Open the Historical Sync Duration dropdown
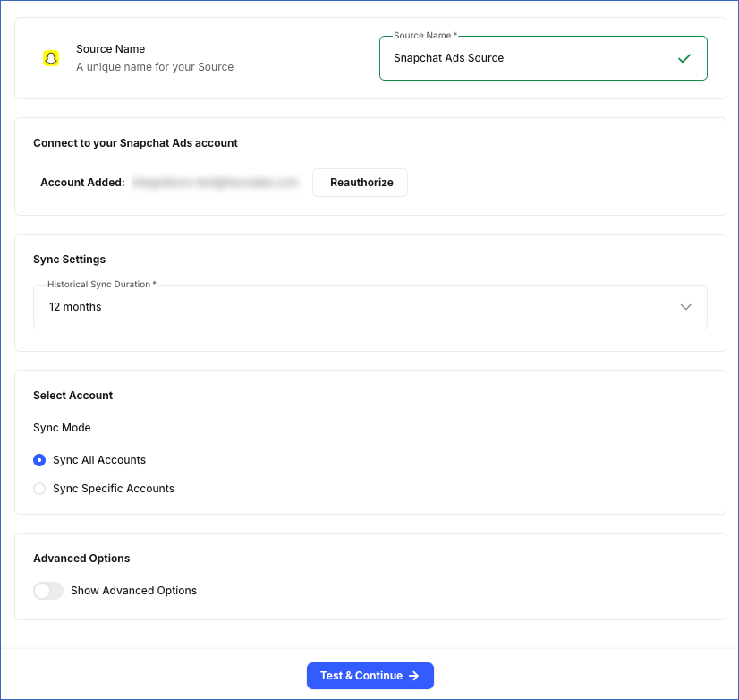Image resolution: width=739 pixels, height=700 pixels. coord(370,307)
